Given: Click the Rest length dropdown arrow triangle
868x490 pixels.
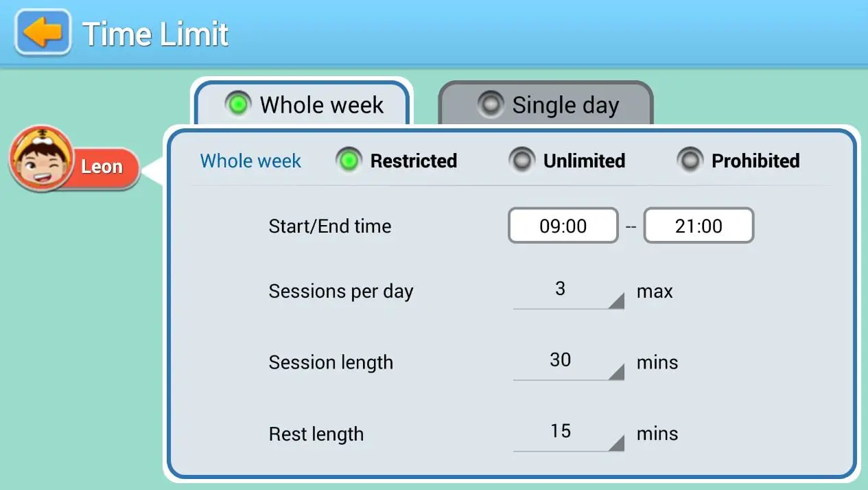Looking at the screenshot, I should point(617,443).
